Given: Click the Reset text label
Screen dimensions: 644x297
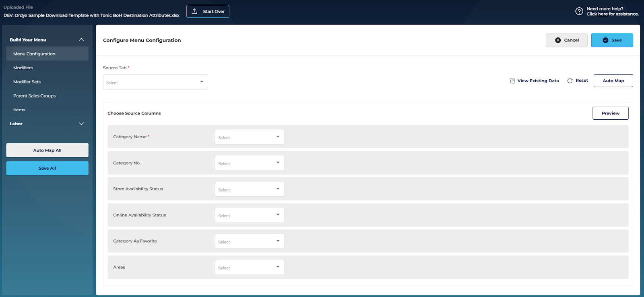Looking at the screenshot, I should coord(582,81).
